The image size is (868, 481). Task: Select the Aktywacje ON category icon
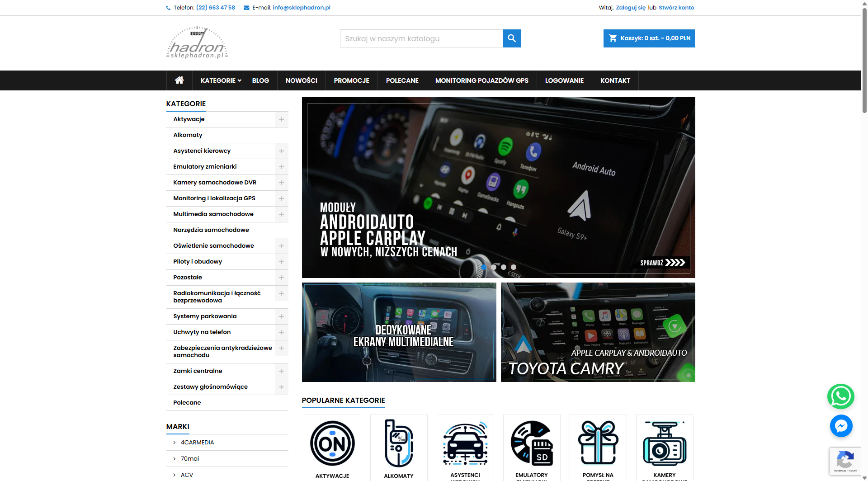pyautogui.click(x=332, y=443)
